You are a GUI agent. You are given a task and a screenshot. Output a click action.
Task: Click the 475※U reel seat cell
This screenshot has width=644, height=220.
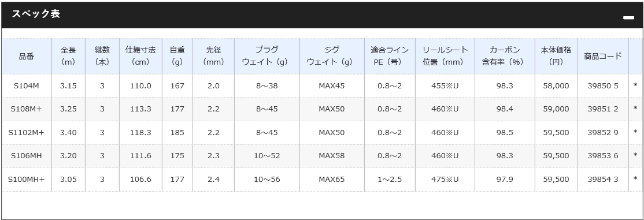pyautogui.click(x=445, y=180)
